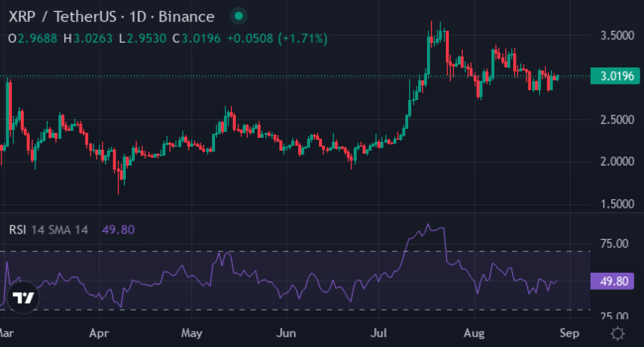Click the Aug label on time axis
The width and height of the screenshot is (644, 347).
point(474,333)
